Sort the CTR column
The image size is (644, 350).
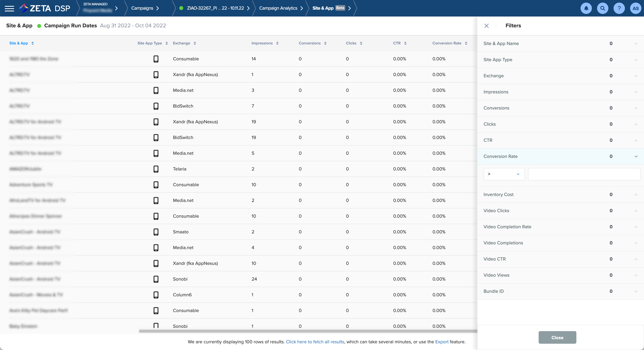pos(405,43)
